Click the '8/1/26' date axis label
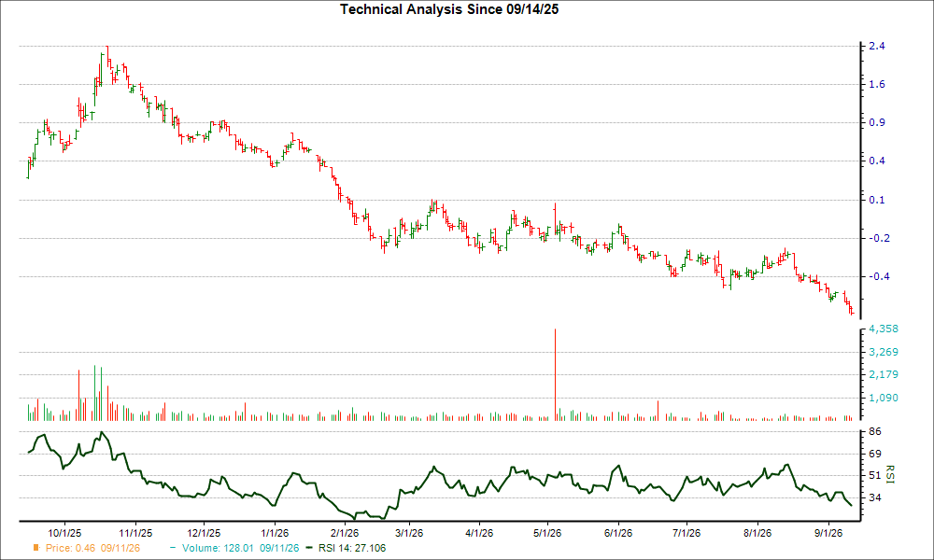934x560 pixels. [x=757, y=533]
